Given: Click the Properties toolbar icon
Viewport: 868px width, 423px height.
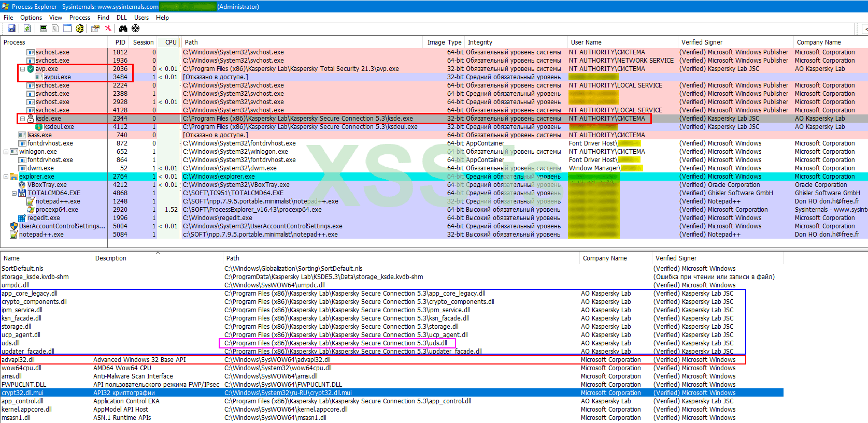Looking at the screenshot, I should (95, 28).
